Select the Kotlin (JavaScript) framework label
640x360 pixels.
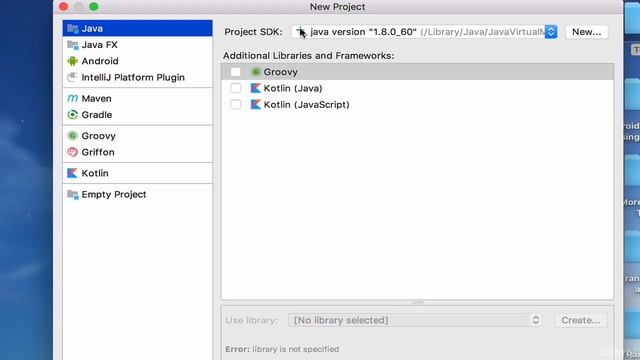tap(307, 104)
